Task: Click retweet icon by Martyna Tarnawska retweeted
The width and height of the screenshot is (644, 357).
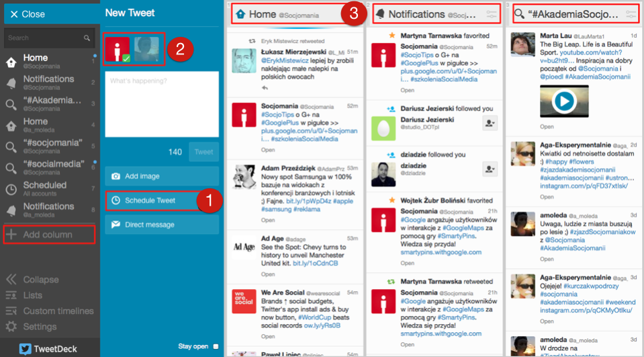Action: 391,282
